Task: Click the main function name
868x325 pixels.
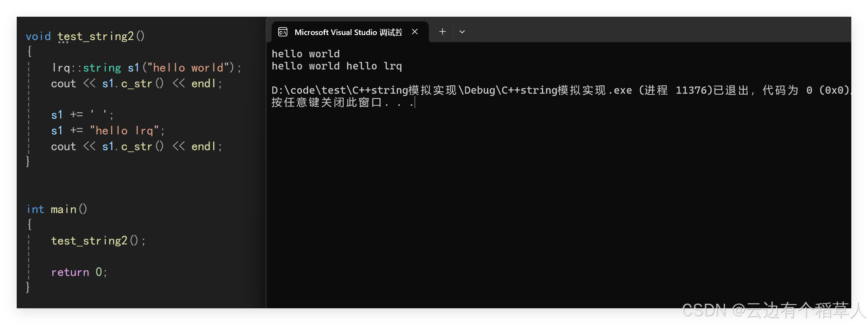Action: pyautogui.click(x=63, y=209)
